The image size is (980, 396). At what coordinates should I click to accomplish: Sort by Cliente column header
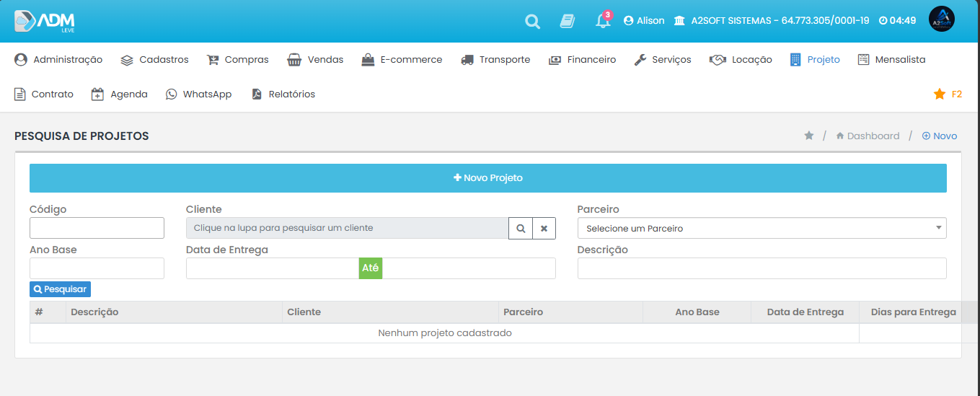(390, 312)
